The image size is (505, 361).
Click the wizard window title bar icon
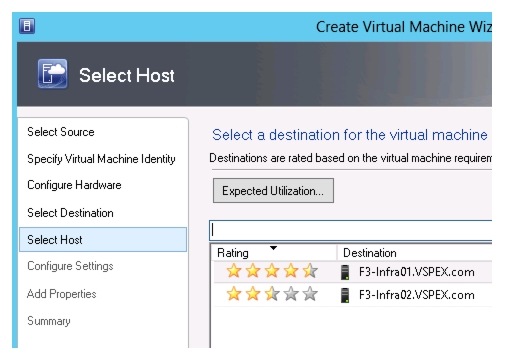[27, 26]
